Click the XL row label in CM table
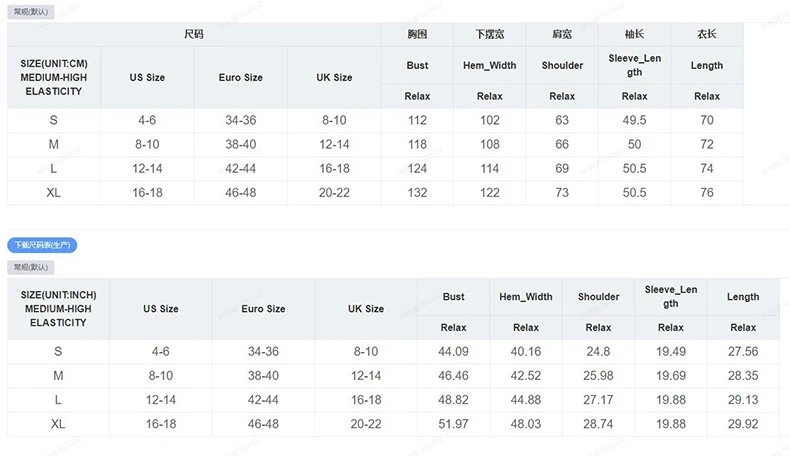790x456 pixels. (x=54, y=192)
